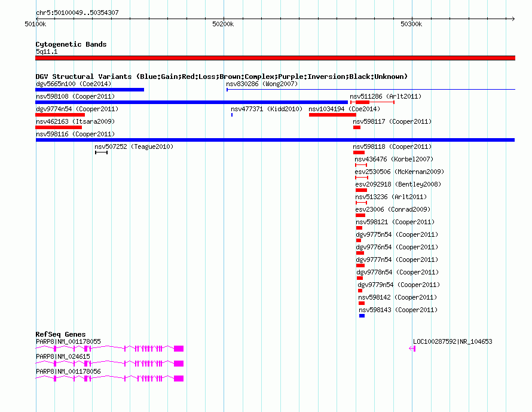Select the nsv1034194 red loss bar
The image size is (532, 412).
coord(332,115)
